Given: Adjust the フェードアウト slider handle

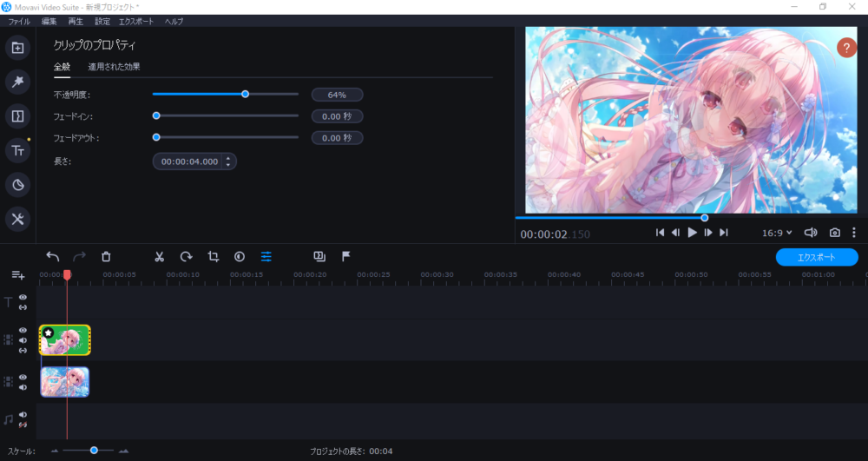Looking at the screenshot, I should 156,137.
